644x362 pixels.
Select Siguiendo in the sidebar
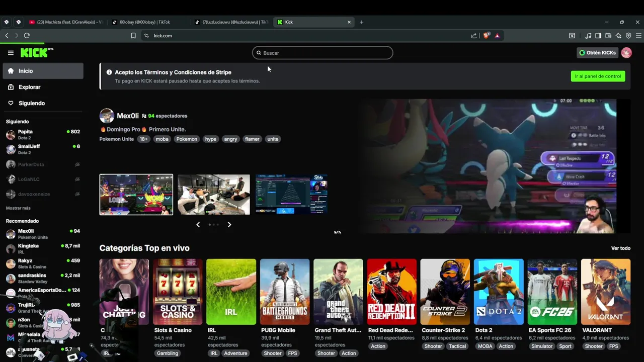tap(43, 103)
